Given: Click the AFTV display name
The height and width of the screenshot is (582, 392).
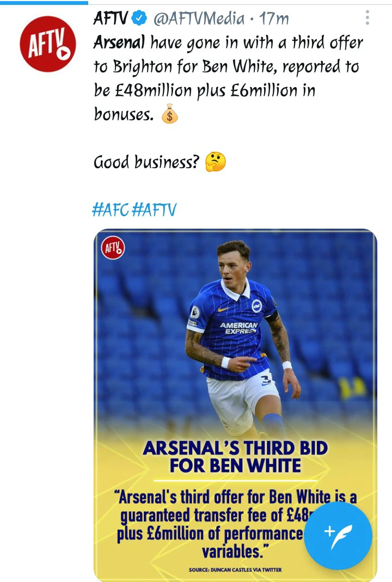Looking at the screenshot, I should (x=111, y=19).
